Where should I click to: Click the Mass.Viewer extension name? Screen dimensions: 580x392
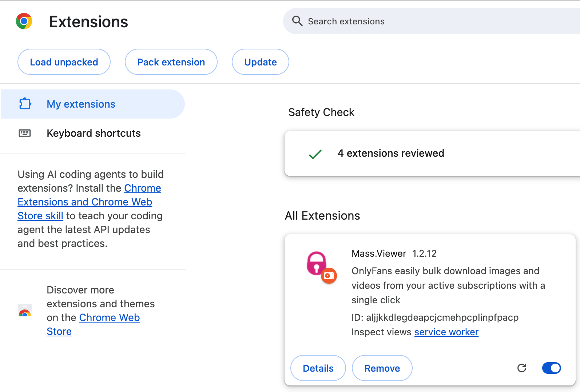(379, 253)
